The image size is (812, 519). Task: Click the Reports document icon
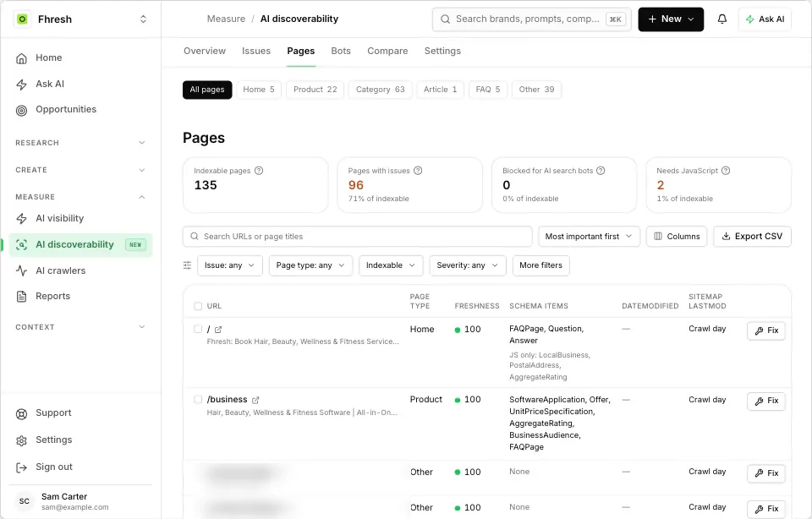[x=21, y=297]
